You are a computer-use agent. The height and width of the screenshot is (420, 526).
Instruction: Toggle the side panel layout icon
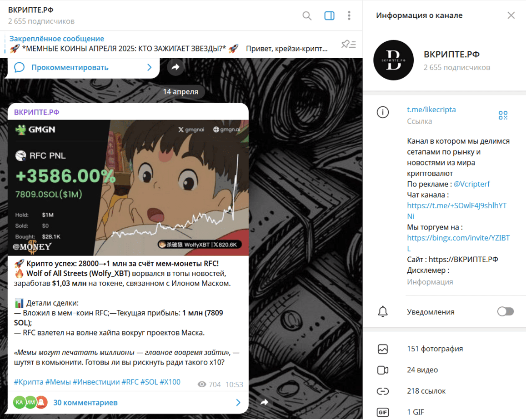tap(329, 16)
